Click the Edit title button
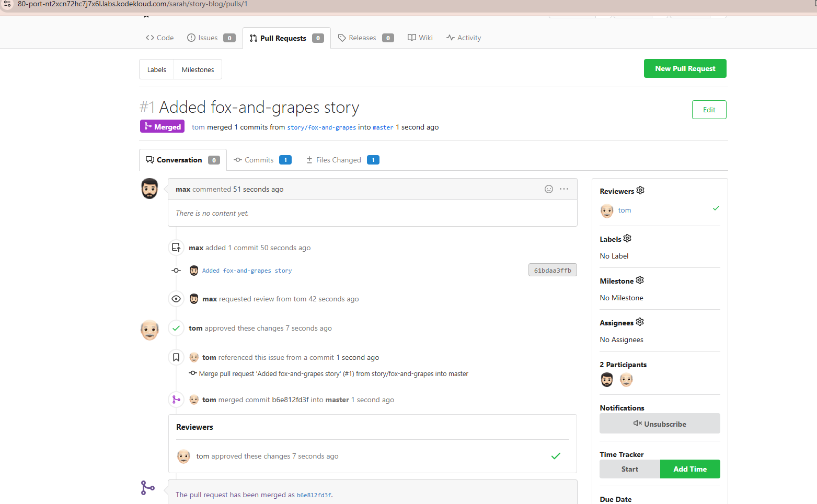817x504 pixels. (709, 110)
